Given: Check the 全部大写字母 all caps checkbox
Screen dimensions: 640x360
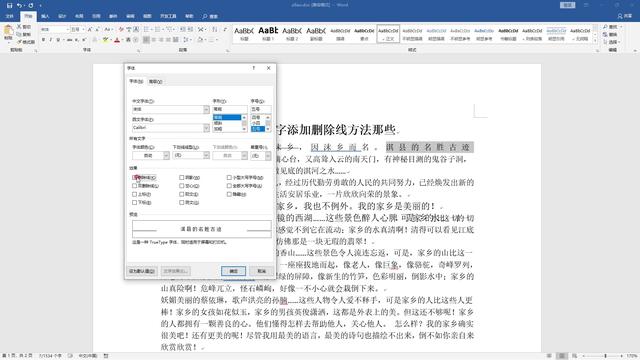Looking at the screenshot, I should coord(229,186).
